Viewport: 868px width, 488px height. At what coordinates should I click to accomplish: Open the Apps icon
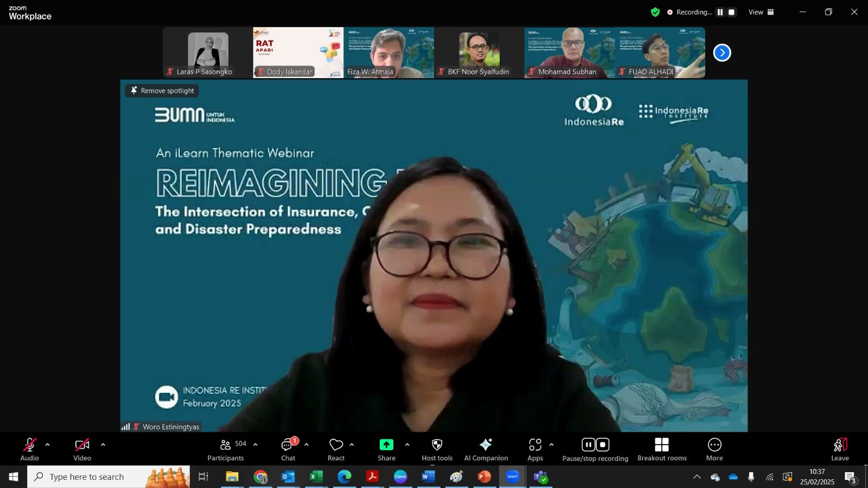click(535, 450)
